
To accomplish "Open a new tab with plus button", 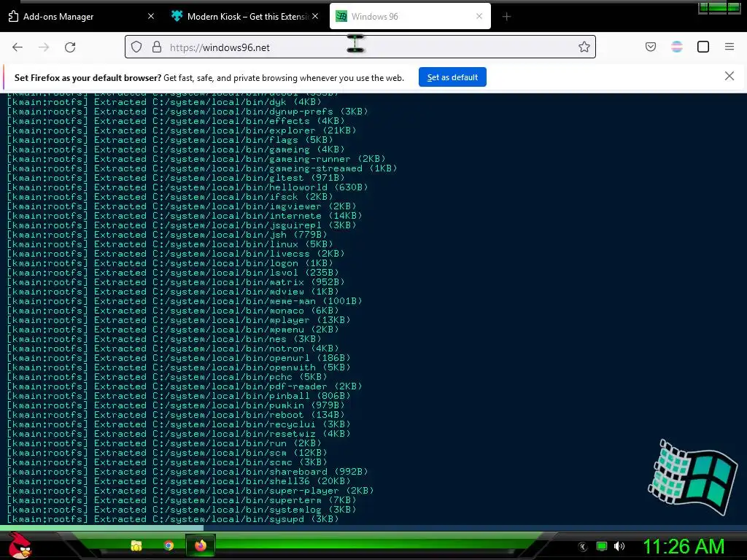I will (x=506, y=17).
